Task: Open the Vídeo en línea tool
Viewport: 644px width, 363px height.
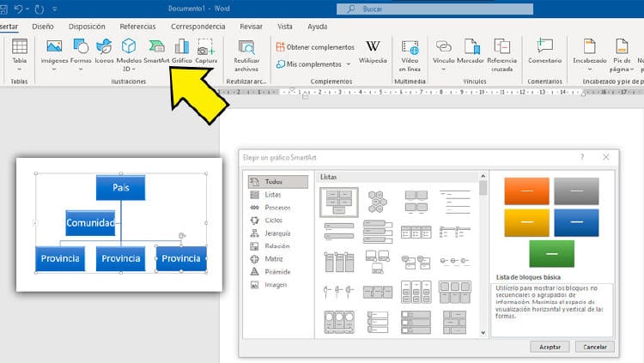Action: (x=410, y=52)
